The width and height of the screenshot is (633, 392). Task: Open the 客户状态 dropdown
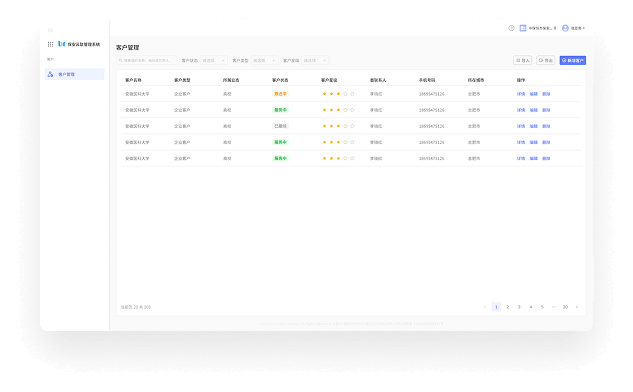tap(214, 61)
